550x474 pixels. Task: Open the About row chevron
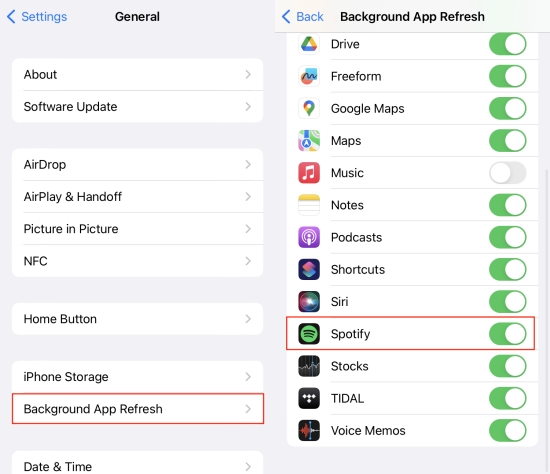pyautogui.click(x=248, y=74)
